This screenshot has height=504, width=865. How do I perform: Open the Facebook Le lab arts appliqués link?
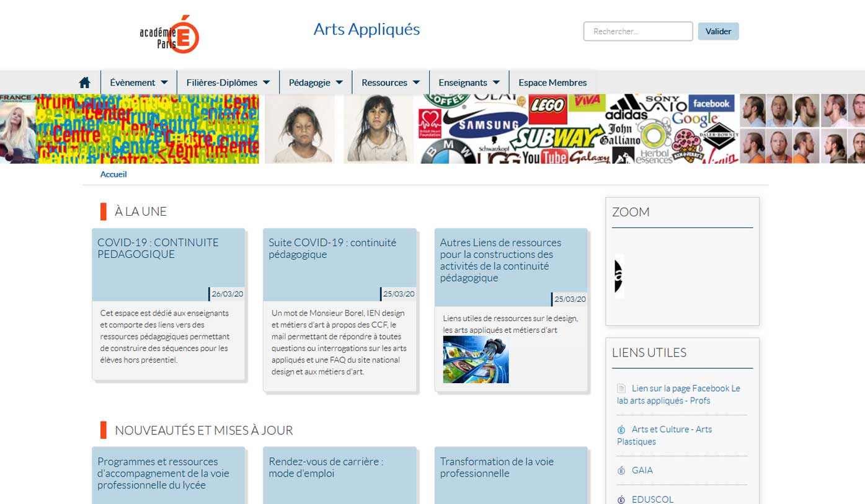pyautogui.click(x=679, y=394)
